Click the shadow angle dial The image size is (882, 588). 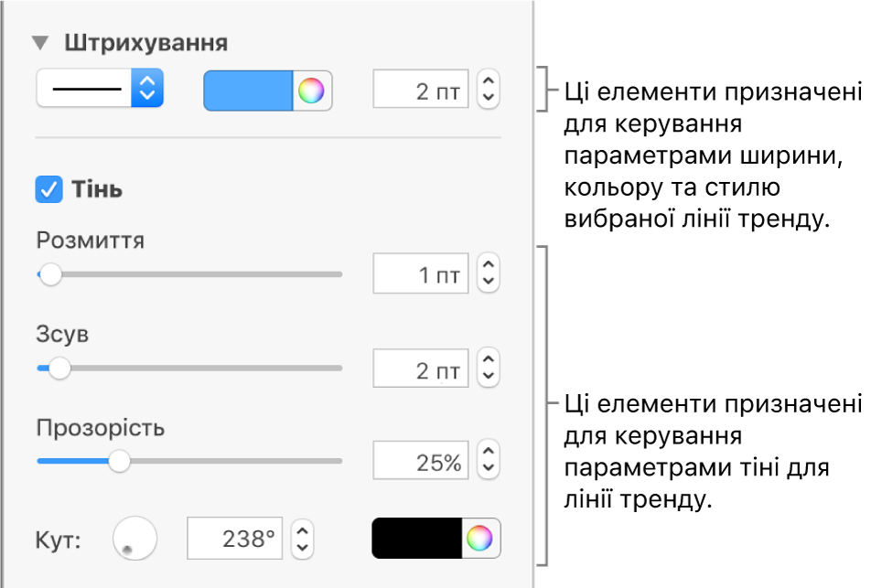[x=134, y=539]
